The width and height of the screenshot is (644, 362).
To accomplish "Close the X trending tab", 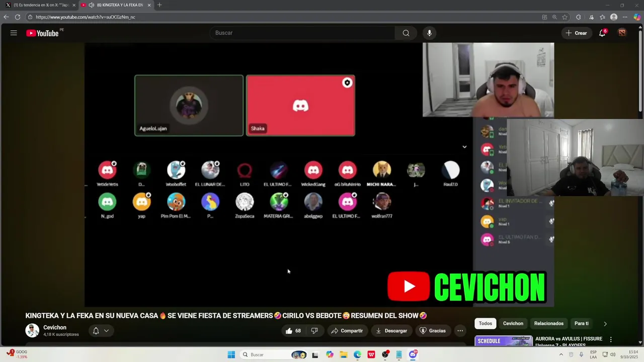I will click(x=74, y=5).
